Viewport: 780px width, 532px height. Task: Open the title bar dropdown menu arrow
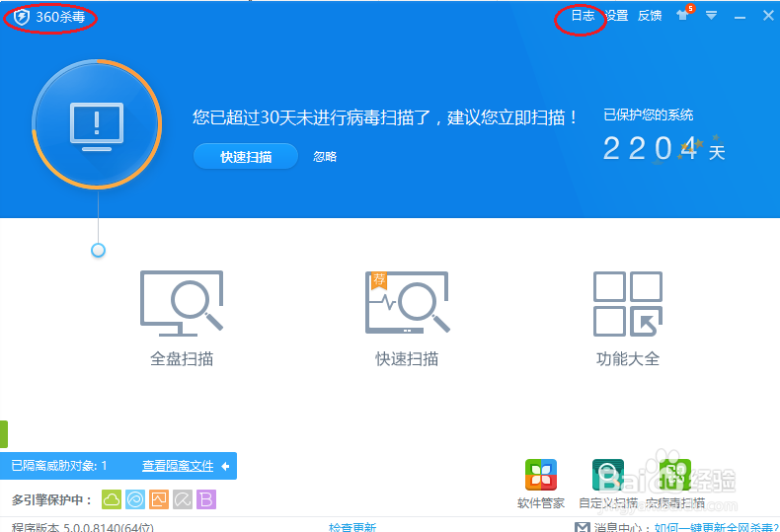coord(711,16)
